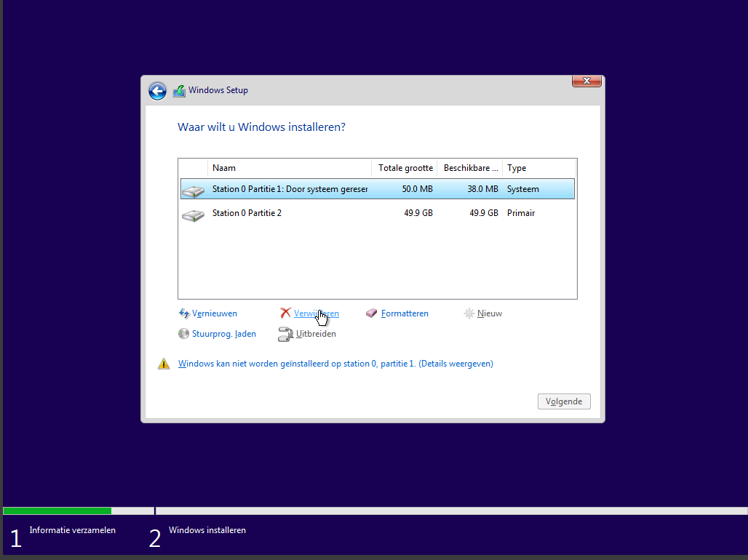The image size is (748, 560).
Task: Click the 50.0 MB total size cell
Action: [x=418, y=189]
